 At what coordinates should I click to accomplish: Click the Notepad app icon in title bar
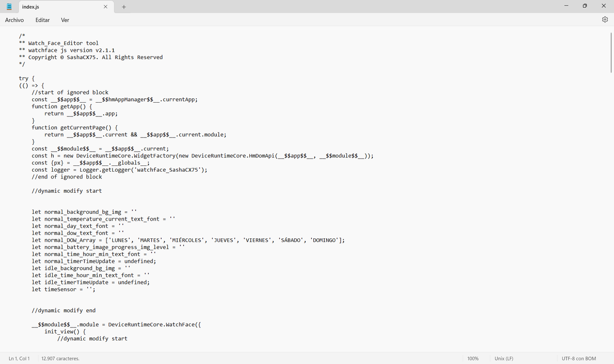[9, 6]
